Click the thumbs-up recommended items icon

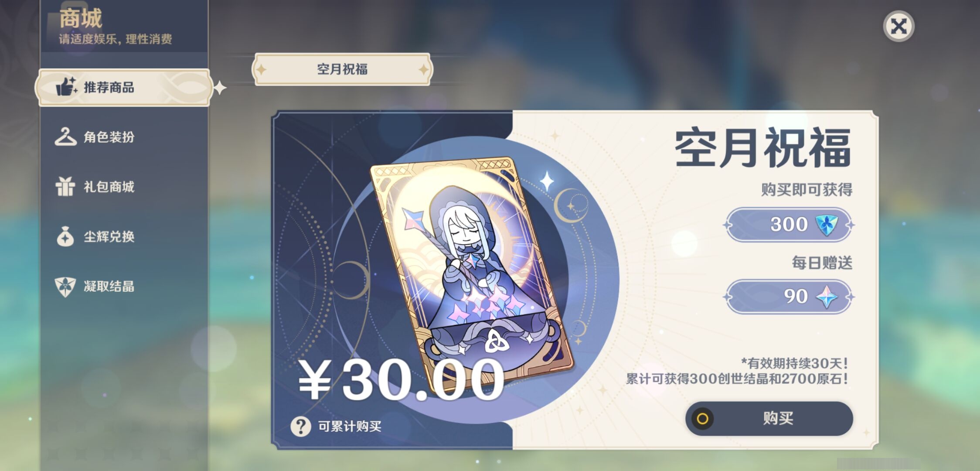pos(66,86)
